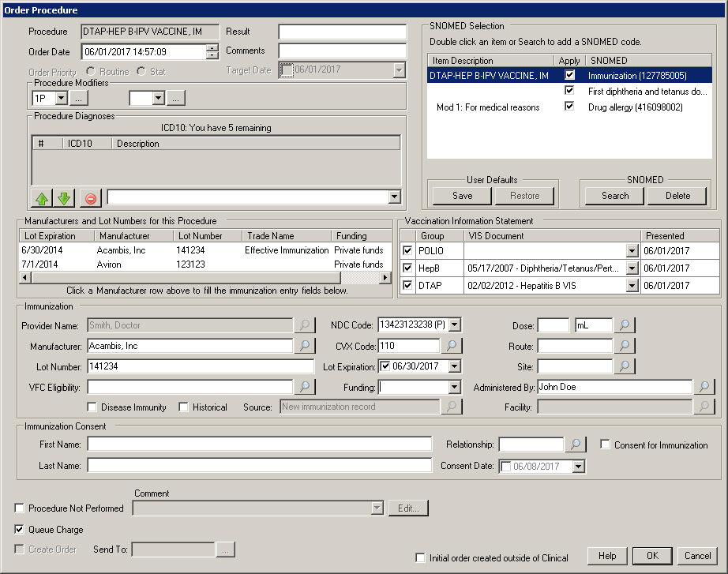The height and width of the screenshot is (574, 728).
Task: Click into the Lot Number field
Action: pos(201,366)
